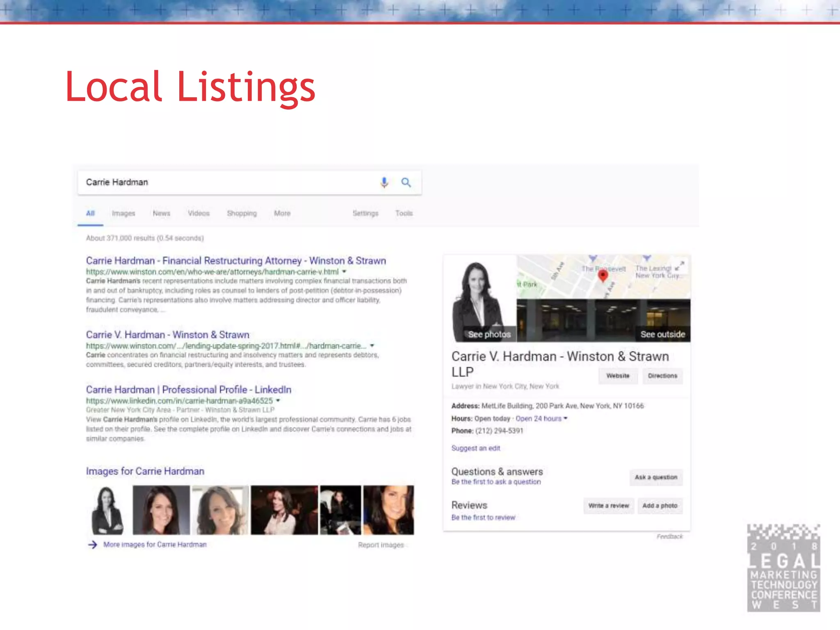Expand the Open 24 hours dropdown

coord(541,418)
